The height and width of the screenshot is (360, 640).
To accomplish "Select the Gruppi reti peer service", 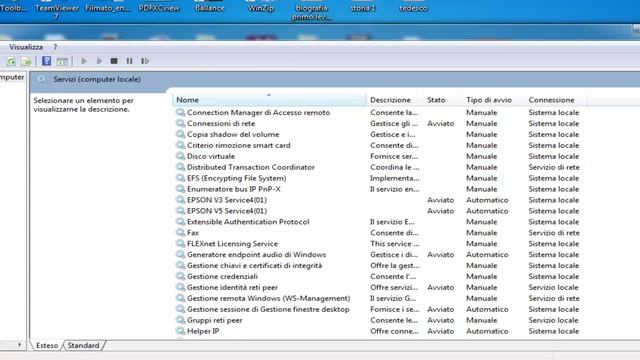I will coord(214,320).
